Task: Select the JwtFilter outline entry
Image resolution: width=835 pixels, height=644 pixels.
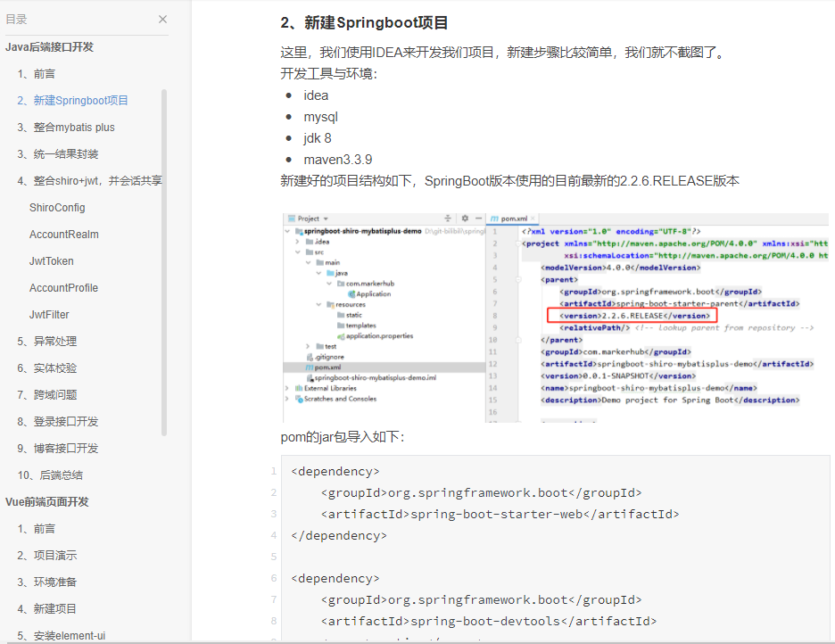Action: pos(49,315)
